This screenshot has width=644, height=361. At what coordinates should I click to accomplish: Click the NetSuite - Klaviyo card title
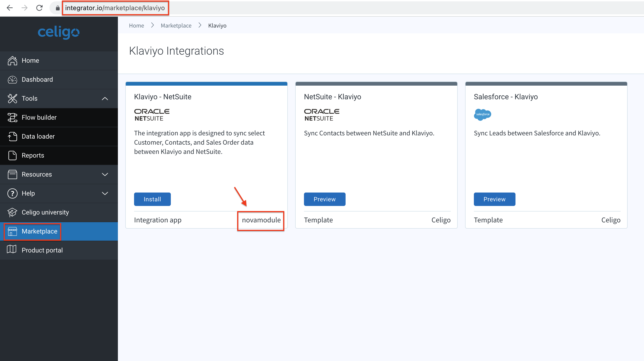(332, 97)
